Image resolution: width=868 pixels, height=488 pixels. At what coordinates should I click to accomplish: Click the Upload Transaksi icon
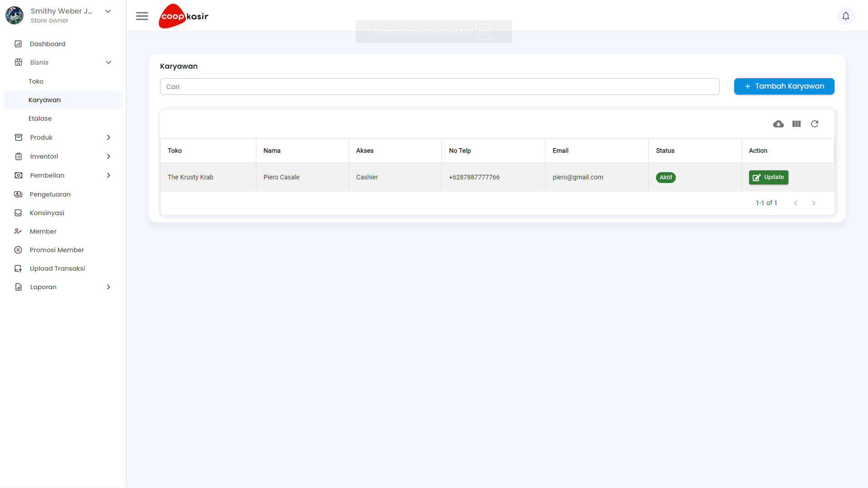point(18,268)
